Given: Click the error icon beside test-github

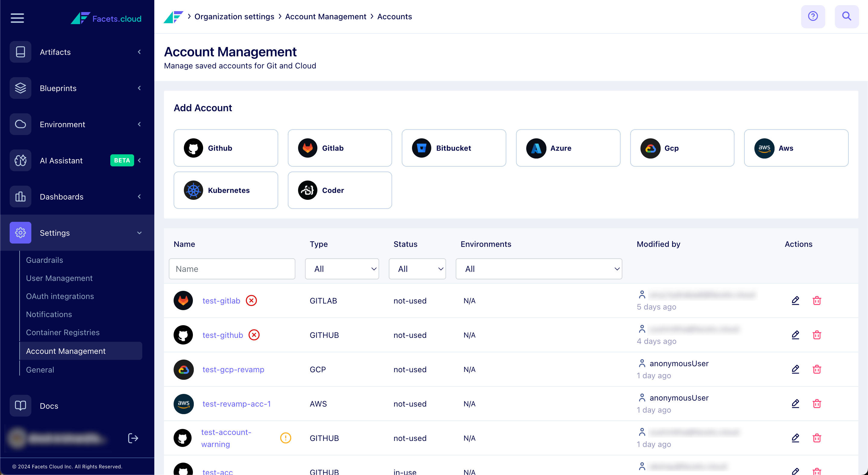Looking at the screenshot, I should (x=254, y=335).
